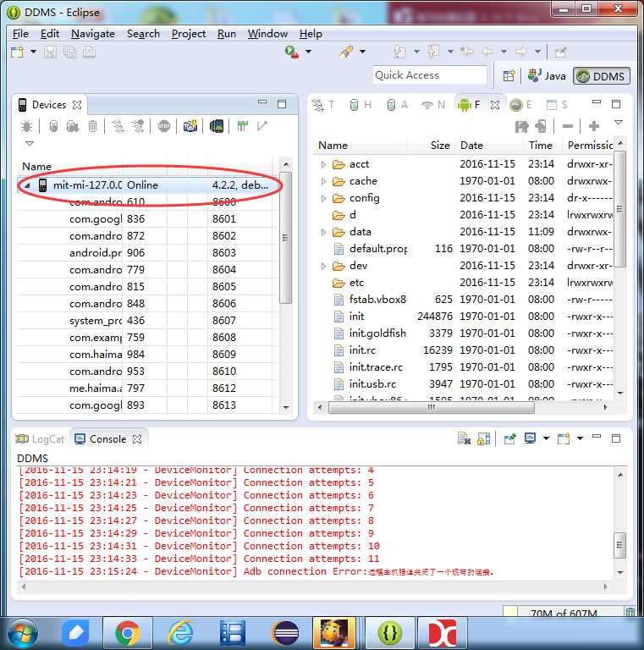Click the Quick Access search field
This screenshot has width=644, height=650.
click(x=430, y=75)
